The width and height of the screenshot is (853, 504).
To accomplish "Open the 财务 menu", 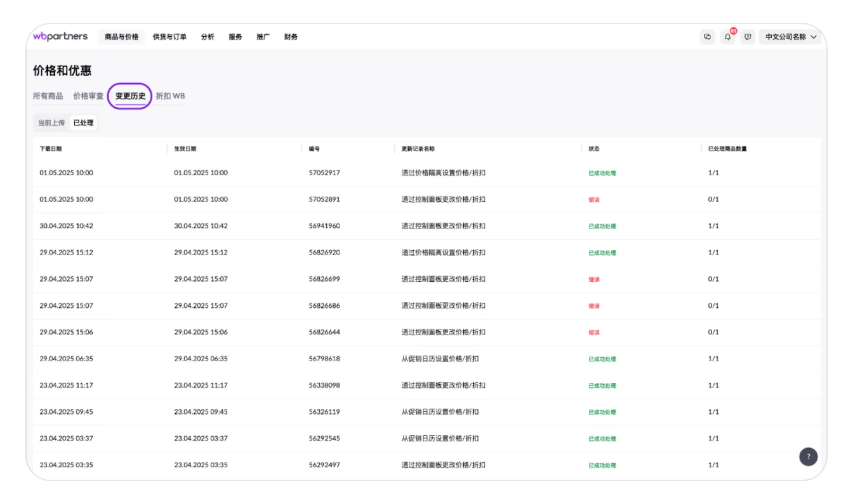I will 291,37.
